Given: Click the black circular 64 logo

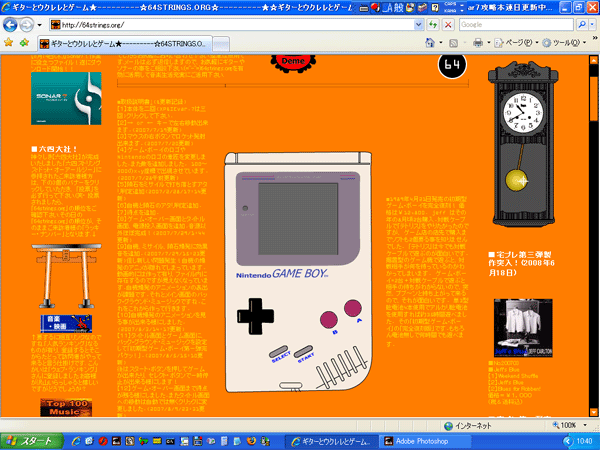Looking at the screenshot, I should point(452,65).
